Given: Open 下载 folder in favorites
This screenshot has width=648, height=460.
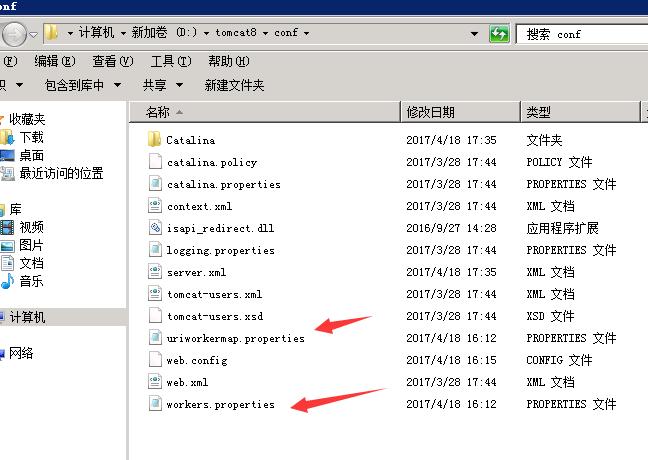Looking at the screenshot, I should (x=31, y=137).
